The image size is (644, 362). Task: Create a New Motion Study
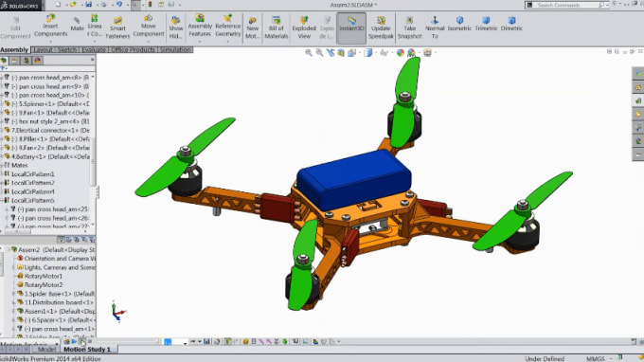[252, 27]
